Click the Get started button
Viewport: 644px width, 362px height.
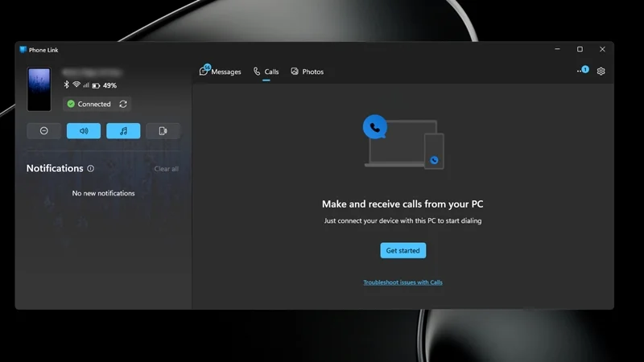(x=403, y=250)
